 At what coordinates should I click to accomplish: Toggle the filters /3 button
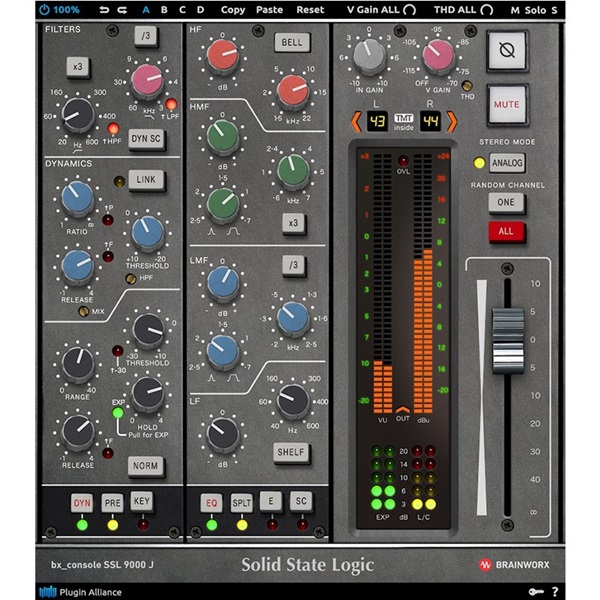tap(146, 36)
